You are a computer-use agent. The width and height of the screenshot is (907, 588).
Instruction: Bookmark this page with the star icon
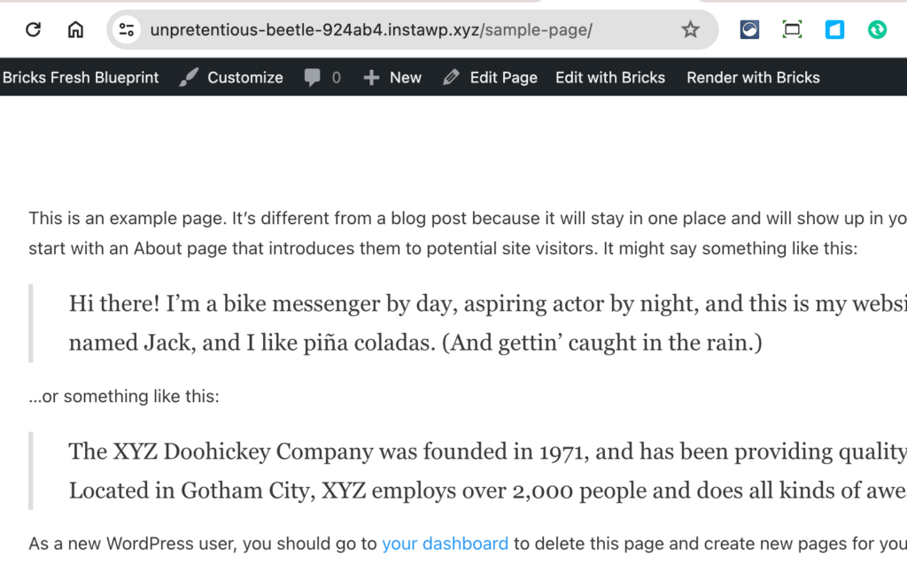click(x=690, y=29)
